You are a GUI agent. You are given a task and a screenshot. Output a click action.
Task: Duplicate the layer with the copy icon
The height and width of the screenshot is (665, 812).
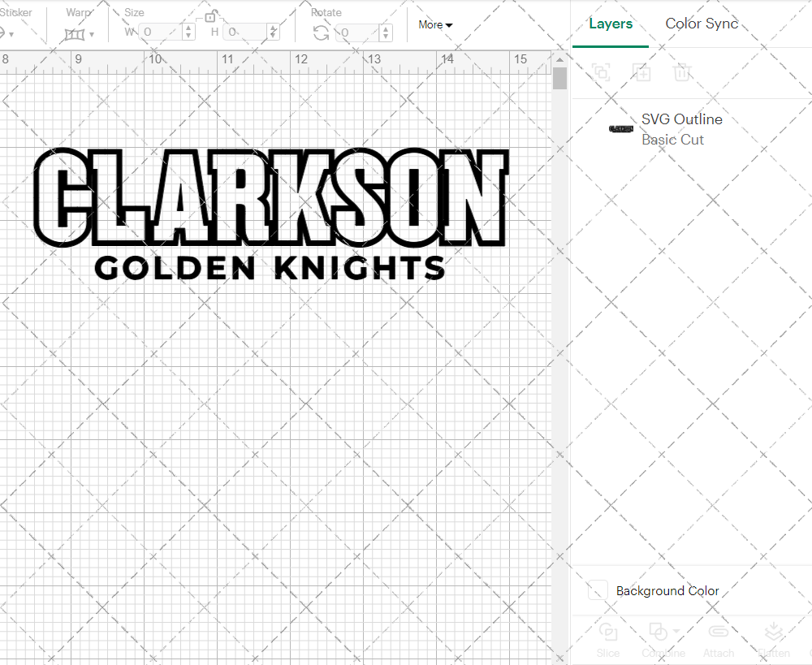(601, 72)
